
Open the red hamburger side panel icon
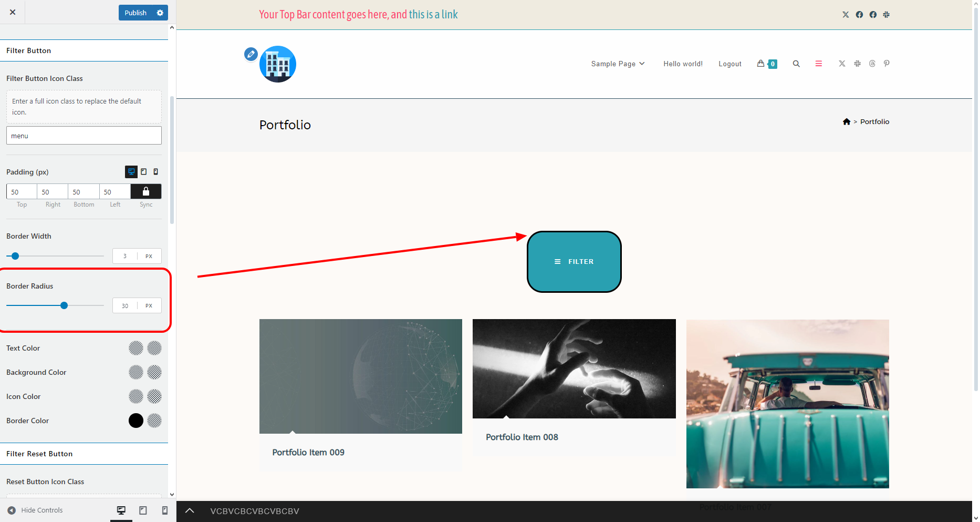coord(819,64)
